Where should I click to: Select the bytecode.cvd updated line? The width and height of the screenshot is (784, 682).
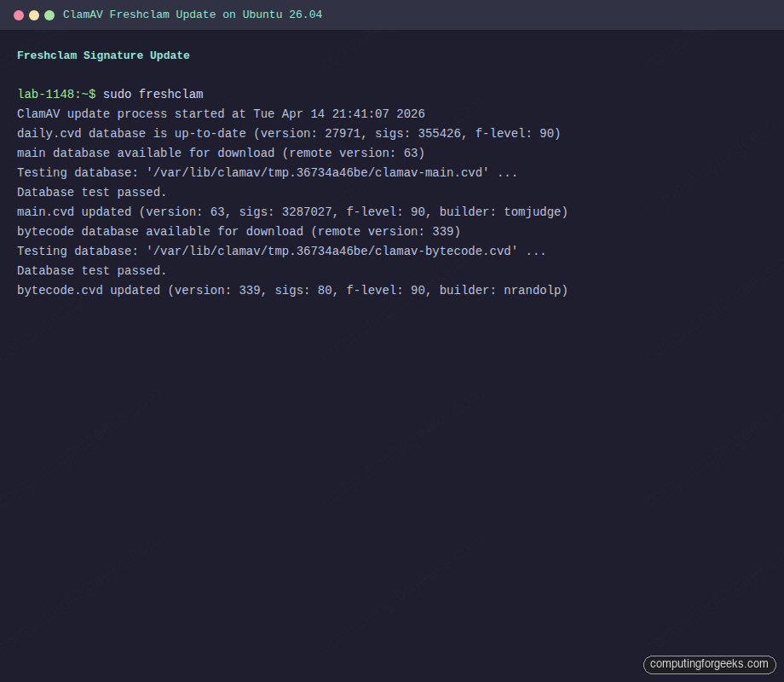click(292, 290)
